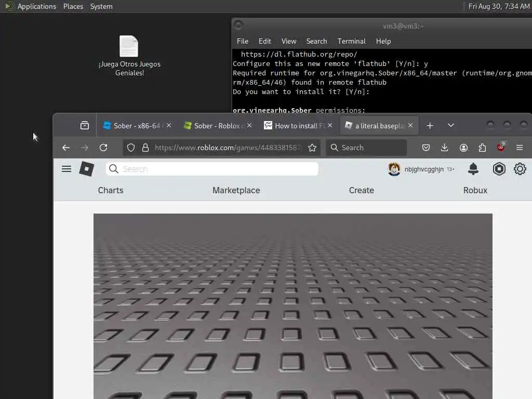
Task: Open the Roblox Create link
Action: pyautogui.click(x=362, y=190)
